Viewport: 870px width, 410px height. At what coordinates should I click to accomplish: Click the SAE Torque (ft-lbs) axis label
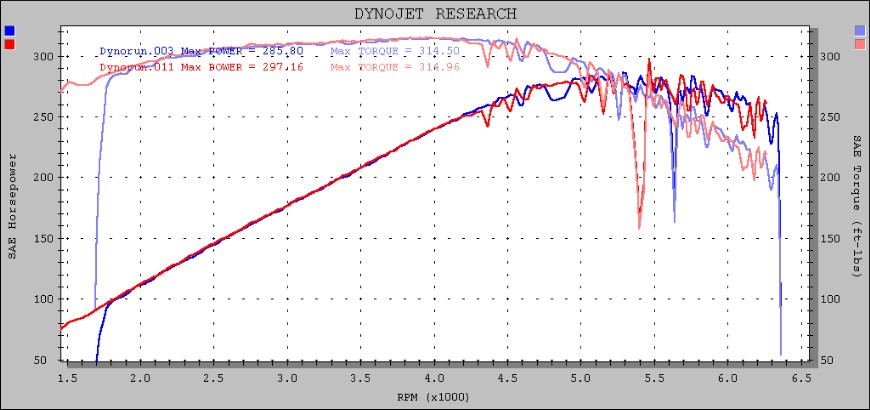[x=857, y=207]
